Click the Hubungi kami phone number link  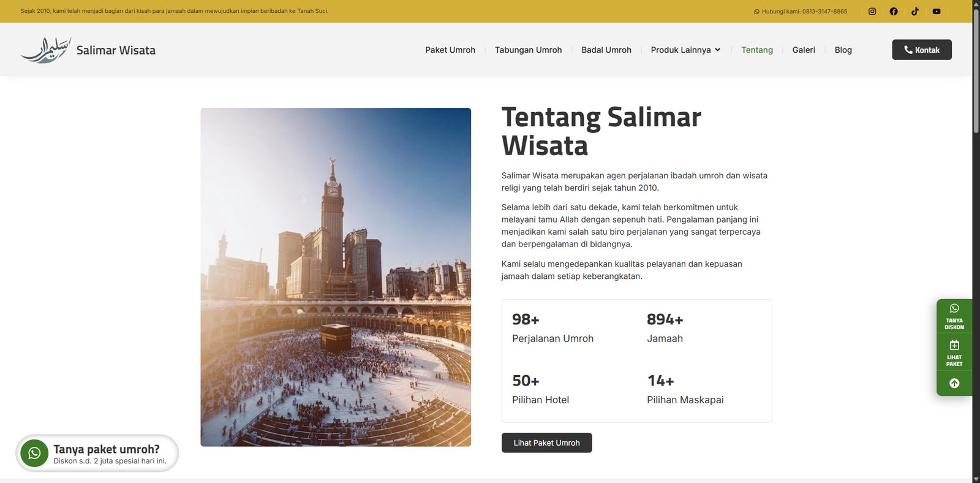801,12
